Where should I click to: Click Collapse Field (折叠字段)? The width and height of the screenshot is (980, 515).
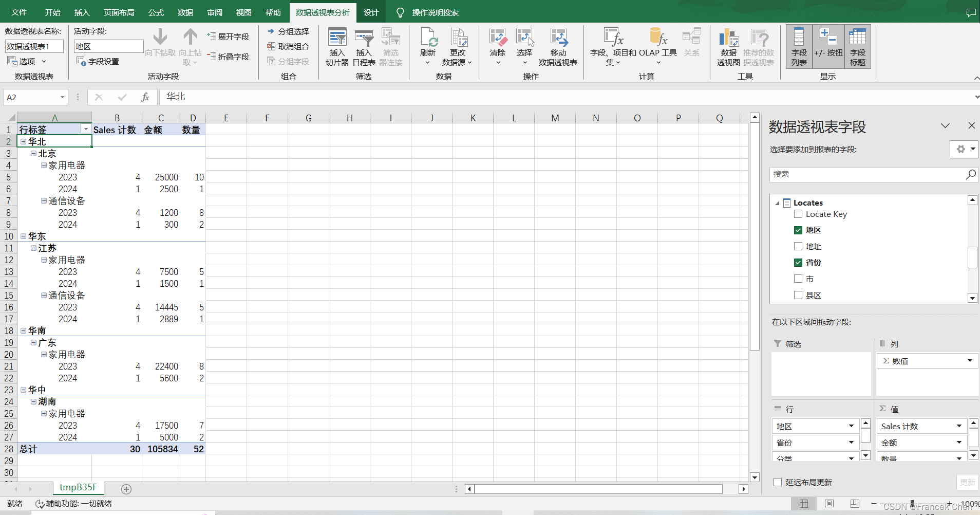(228, 57)
